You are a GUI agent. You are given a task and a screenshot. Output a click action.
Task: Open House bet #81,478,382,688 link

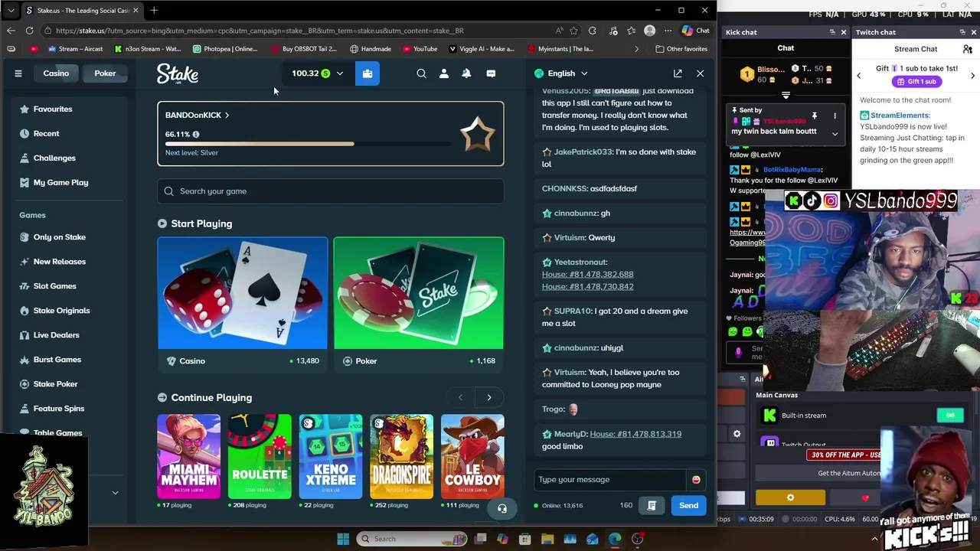coord(587,274)
